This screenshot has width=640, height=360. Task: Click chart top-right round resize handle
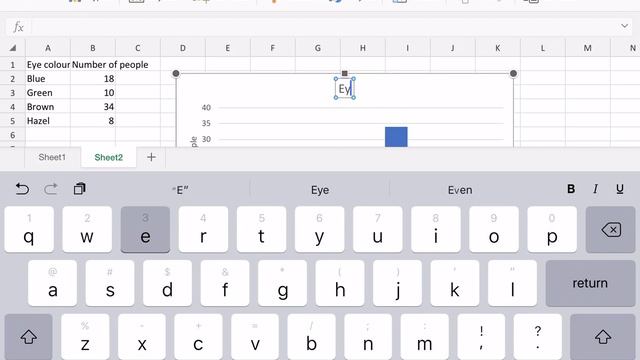click(513, 73)
